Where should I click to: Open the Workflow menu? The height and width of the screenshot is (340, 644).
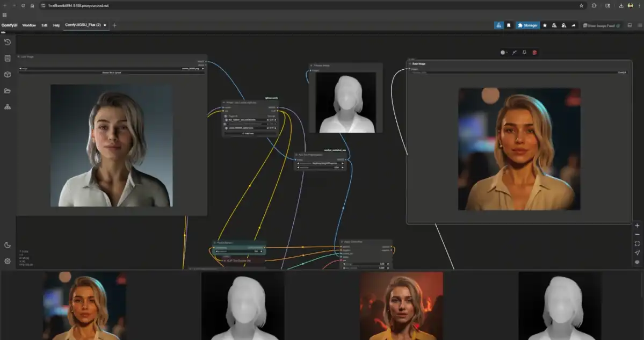29,25
